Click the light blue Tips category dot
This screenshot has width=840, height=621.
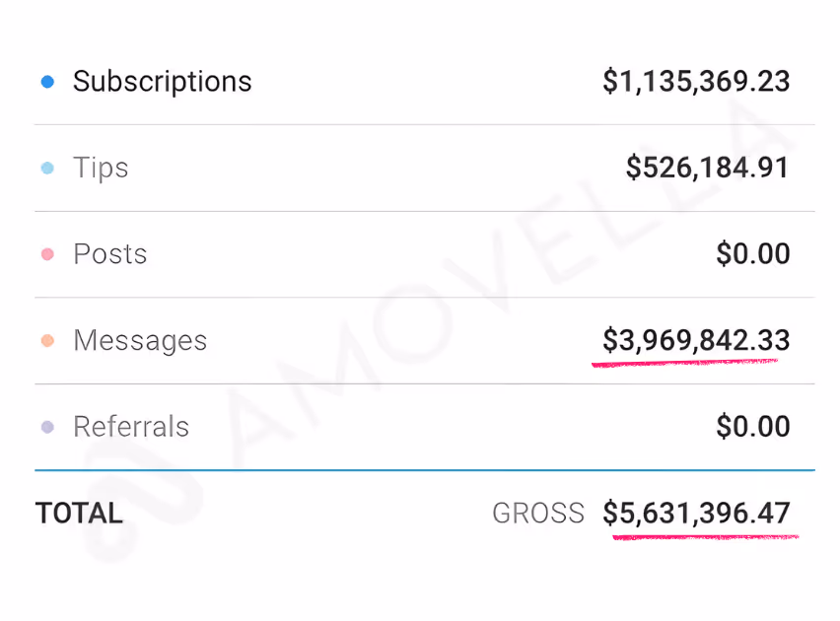click(47, 168)
